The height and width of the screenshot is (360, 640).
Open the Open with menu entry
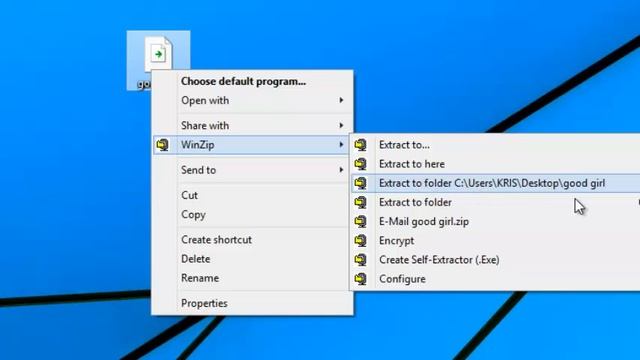(252, 100)
